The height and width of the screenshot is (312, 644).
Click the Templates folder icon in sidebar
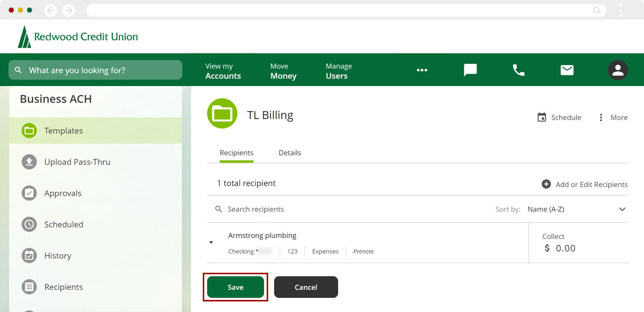(x=29, y=131)
